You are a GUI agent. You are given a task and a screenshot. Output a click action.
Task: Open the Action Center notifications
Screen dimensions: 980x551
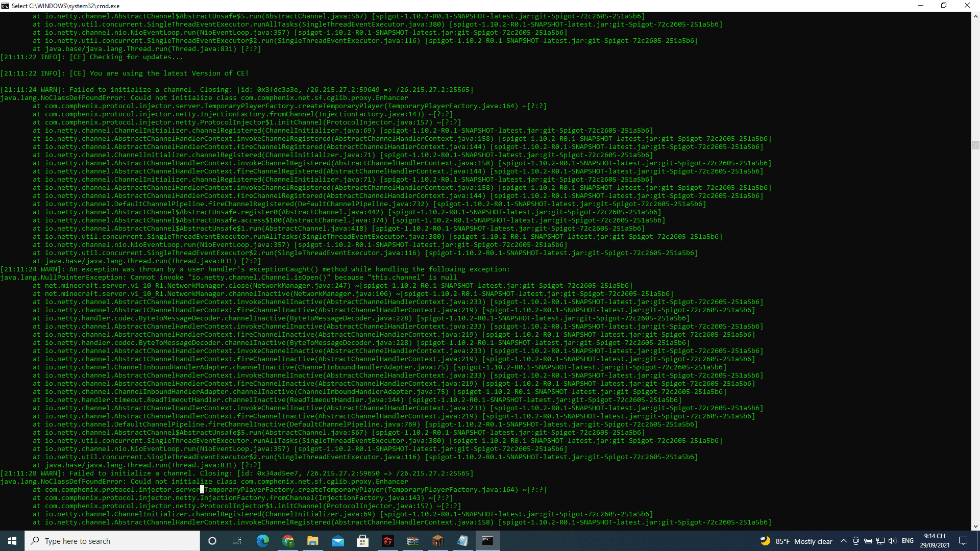pos(963,541)
